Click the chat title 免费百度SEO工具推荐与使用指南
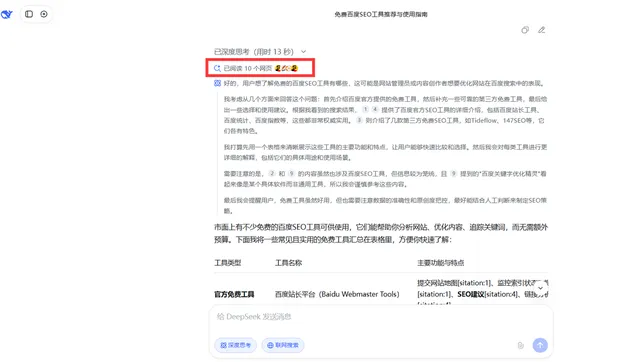 pos(381,14)
